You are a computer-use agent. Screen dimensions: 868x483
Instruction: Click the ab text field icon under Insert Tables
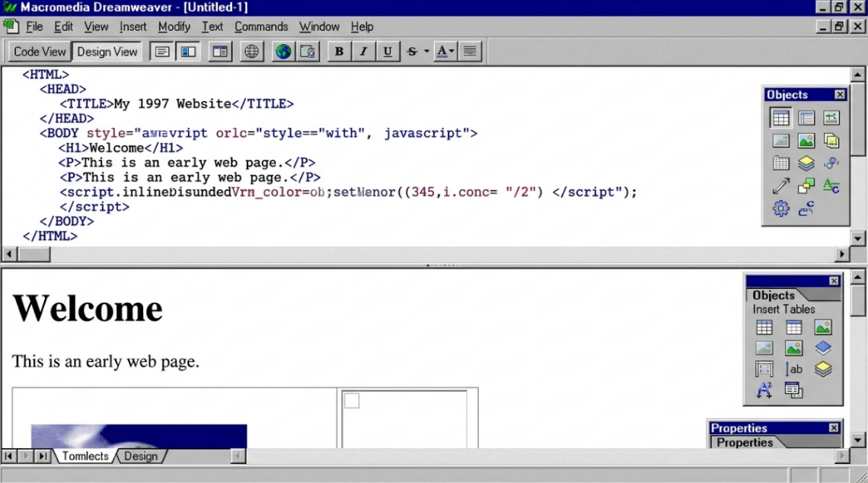794,368
